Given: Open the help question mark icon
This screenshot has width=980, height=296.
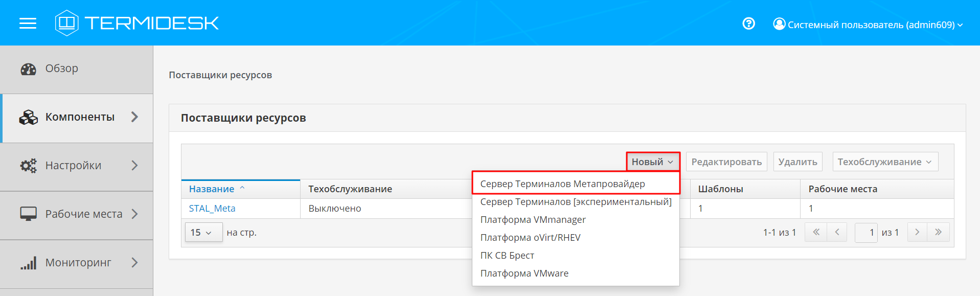Looking at the screenshot, I should click(748, 24).
